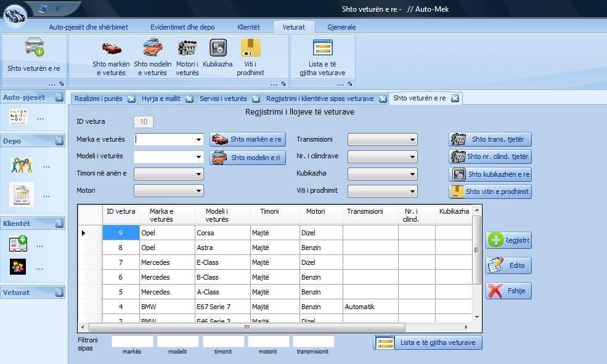Select the Veturat ribbon tab
This screenshot has height=364, width=607.
tap(293, 27)
